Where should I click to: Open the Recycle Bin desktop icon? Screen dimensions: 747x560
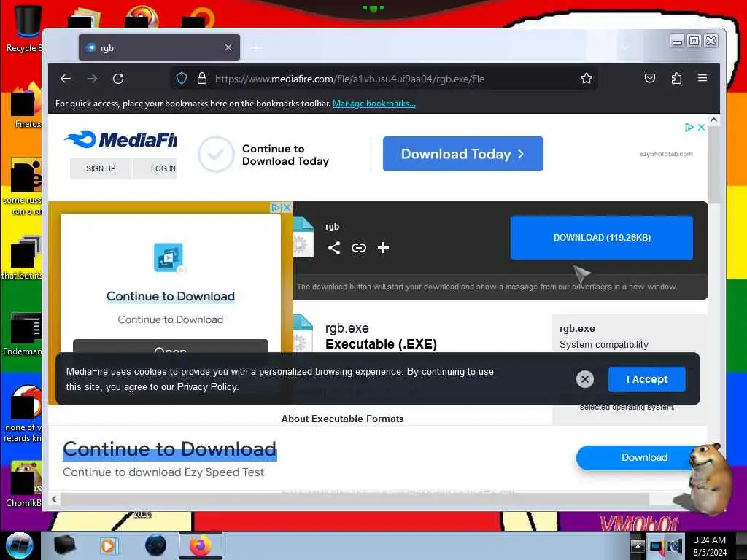24,28
